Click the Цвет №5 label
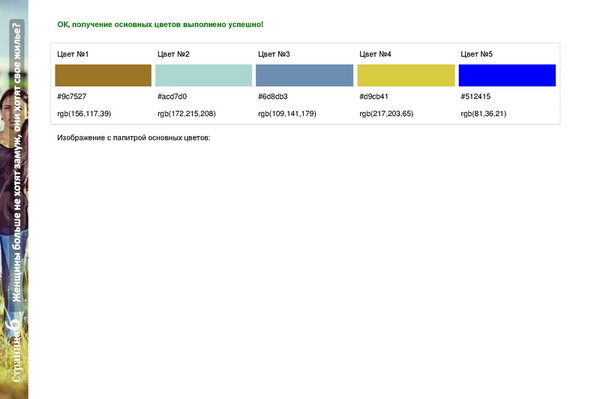 point(477,54)
